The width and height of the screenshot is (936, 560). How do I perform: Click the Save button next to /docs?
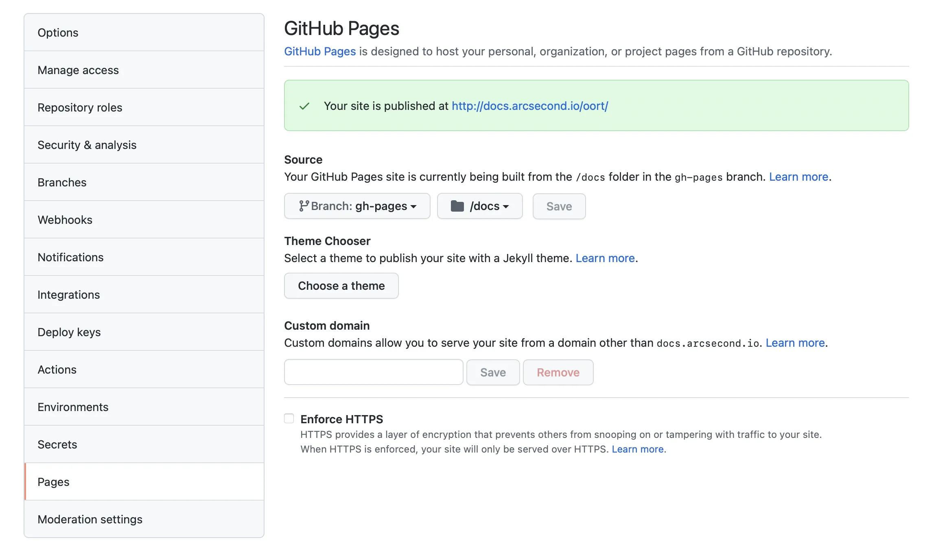[559, 206]
